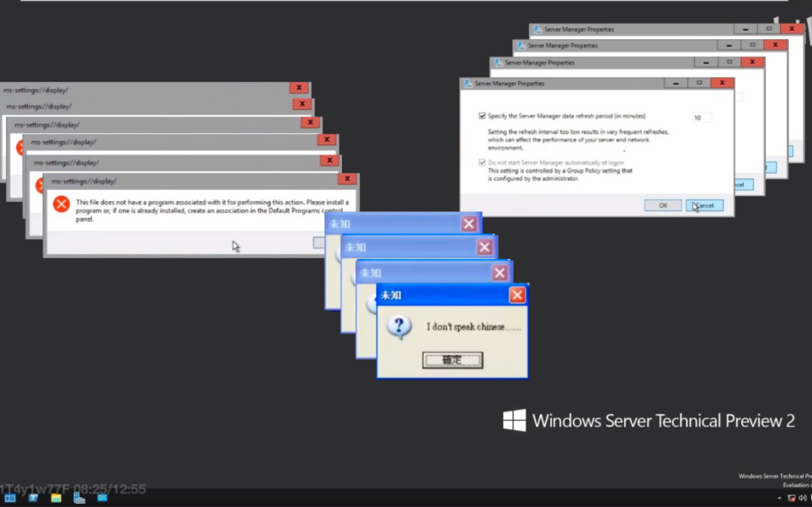Minimize the front Server Manager Properties window
Viewport: 812px width, 507px height.
pos(676,83)
